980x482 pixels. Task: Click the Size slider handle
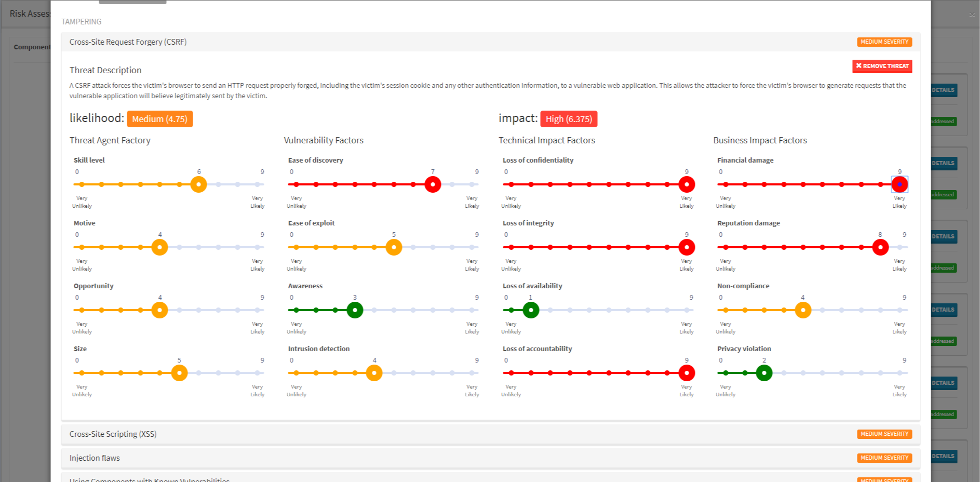pos(179,373)
